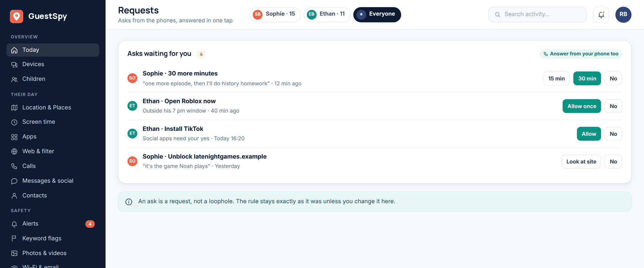Screen dimensions: 644x268
Task: Open Messages & social in the sidebar
Action: 53,181
